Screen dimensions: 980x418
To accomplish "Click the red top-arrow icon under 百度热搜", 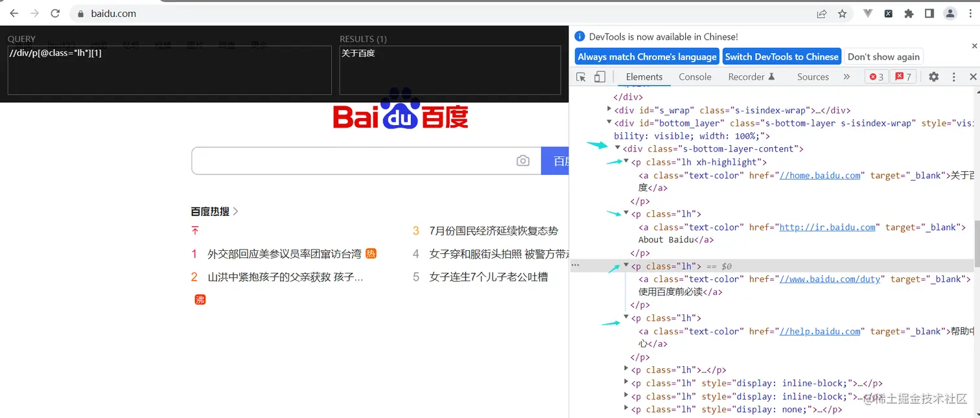I will click(x=195, y=231).
